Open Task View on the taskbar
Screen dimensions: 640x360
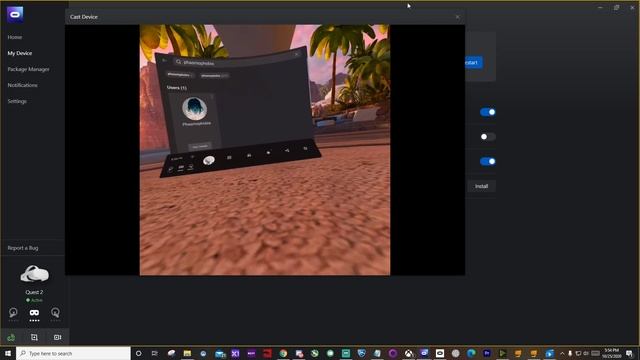coord(154,353)
